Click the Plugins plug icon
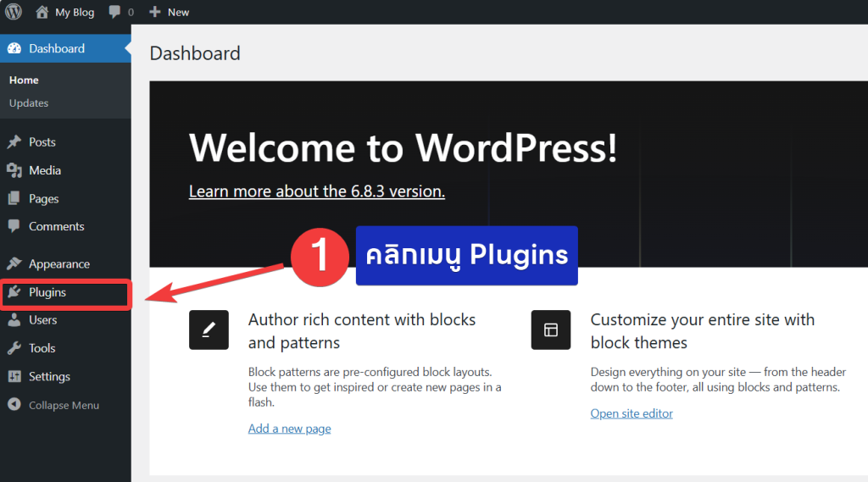The width and height of the screenshot is (868, 482). 14,291
